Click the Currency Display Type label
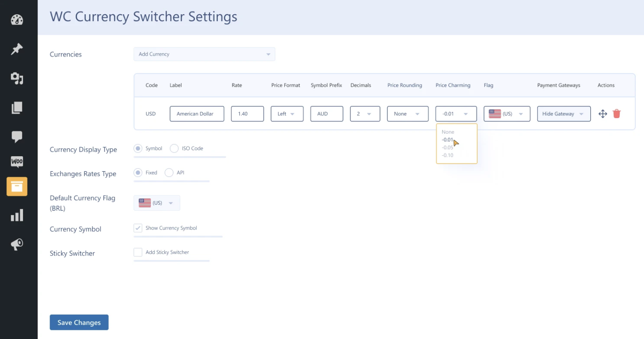Image resolution: width=644 pixels, height=339 pixels. 83,150
